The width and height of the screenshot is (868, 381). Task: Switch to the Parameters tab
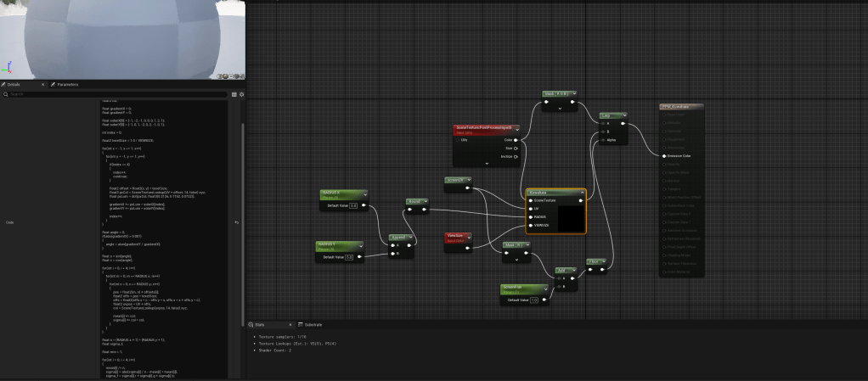coord(65,85)
